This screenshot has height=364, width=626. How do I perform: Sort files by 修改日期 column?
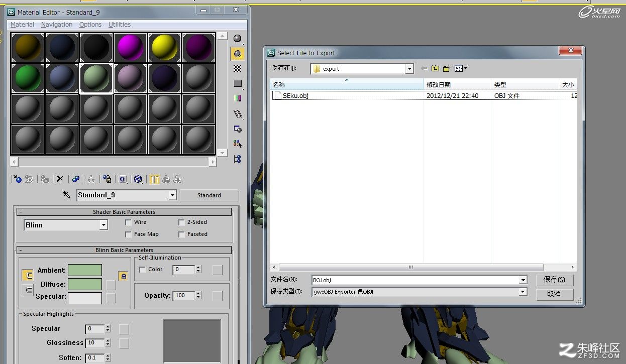[x=458, y=85]
